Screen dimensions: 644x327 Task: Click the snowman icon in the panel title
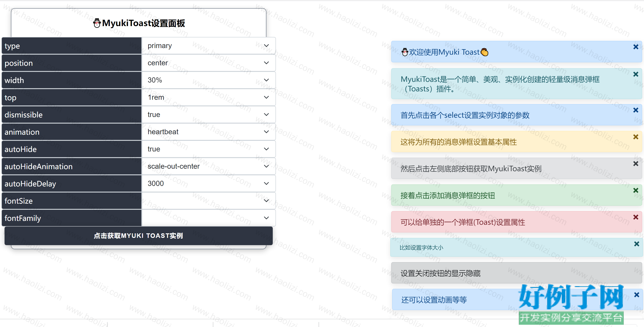[97, 23]
